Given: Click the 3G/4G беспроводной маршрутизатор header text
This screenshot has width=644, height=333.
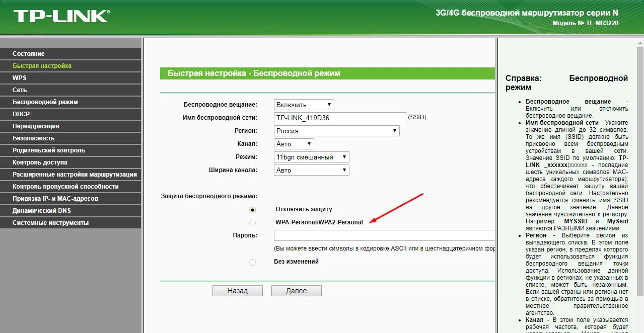Looking at the screenshot, I should [527, 13].
